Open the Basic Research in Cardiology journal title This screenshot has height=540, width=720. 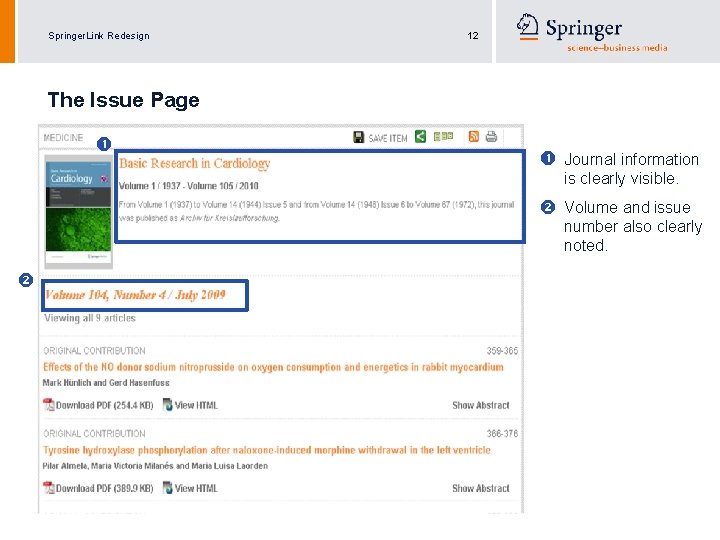coord(195,163)
